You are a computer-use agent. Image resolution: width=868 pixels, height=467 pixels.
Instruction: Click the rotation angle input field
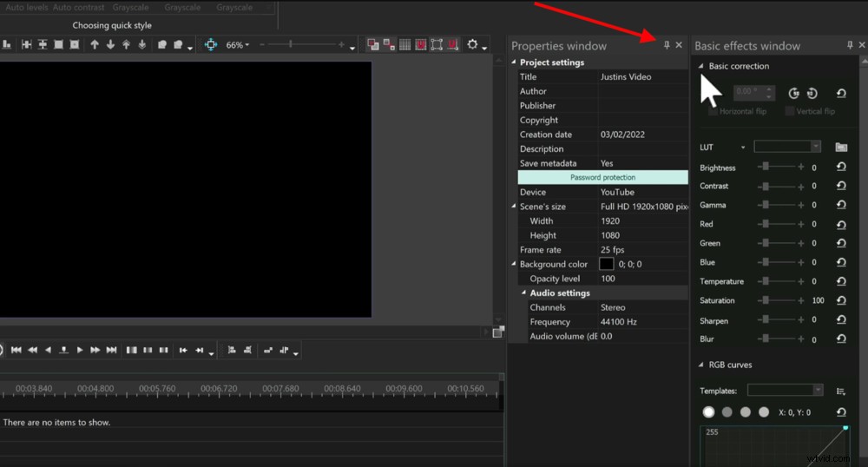click(753, 92)
